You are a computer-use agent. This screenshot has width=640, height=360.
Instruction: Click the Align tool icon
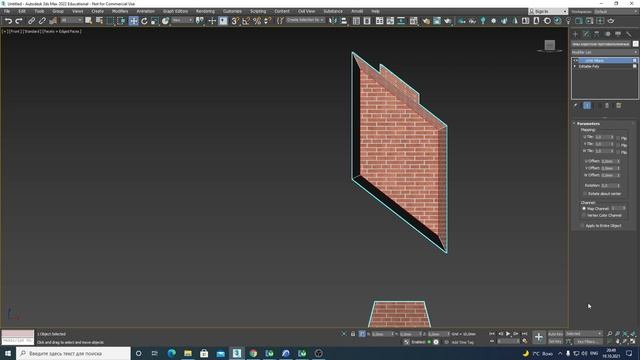[x=344, y=20]
